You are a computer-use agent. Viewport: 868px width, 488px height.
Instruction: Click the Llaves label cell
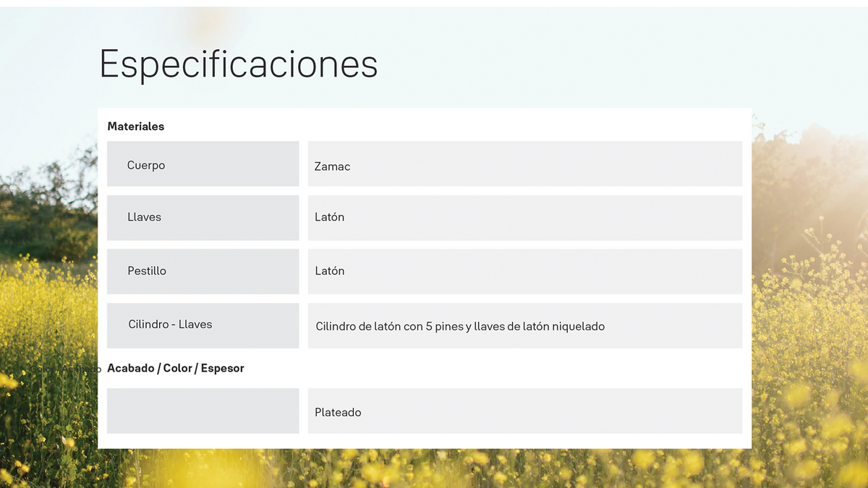pos(203,218)
